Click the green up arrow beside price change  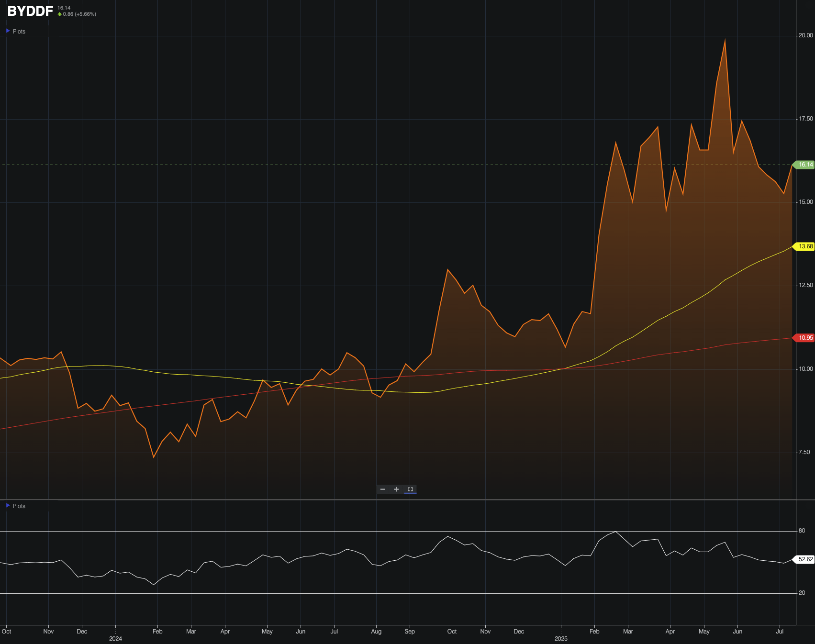click(59, 14)
